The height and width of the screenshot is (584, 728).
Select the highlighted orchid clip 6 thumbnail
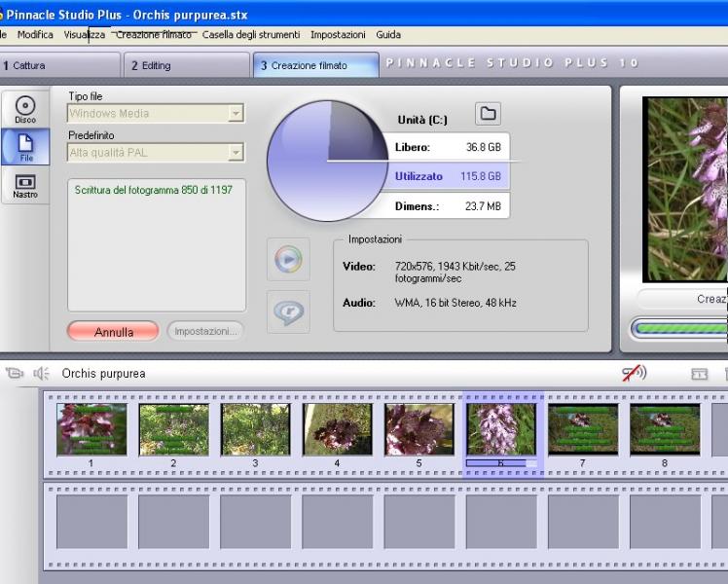tap(501, 429)
